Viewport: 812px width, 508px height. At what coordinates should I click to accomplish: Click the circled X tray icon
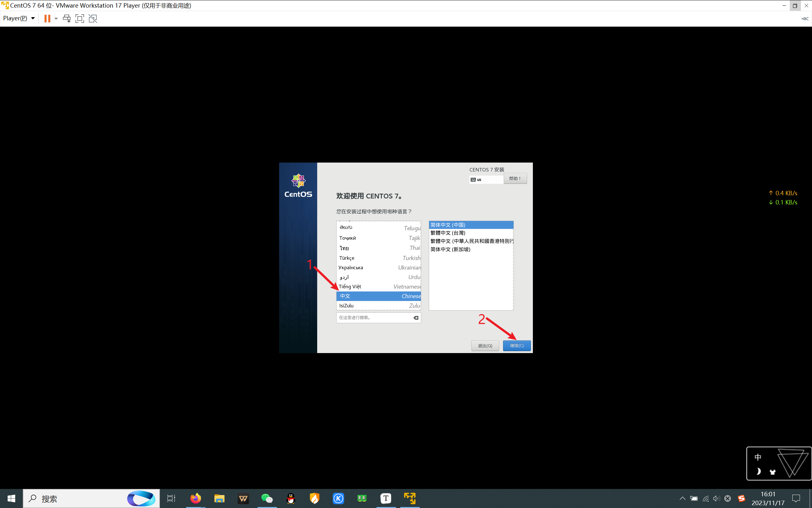tap(727, 498)
